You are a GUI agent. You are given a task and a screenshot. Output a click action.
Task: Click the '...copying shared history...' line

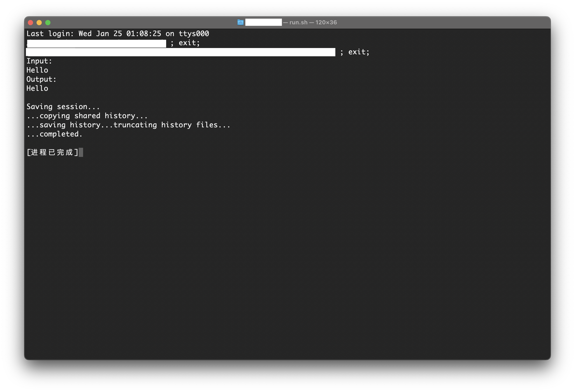pyautogui.click(x=87, y=116)
